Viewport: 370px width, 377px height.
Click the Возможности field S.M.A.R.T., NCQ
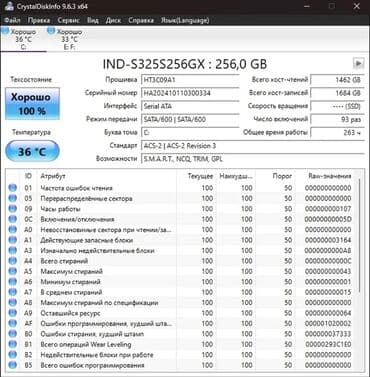253,159
